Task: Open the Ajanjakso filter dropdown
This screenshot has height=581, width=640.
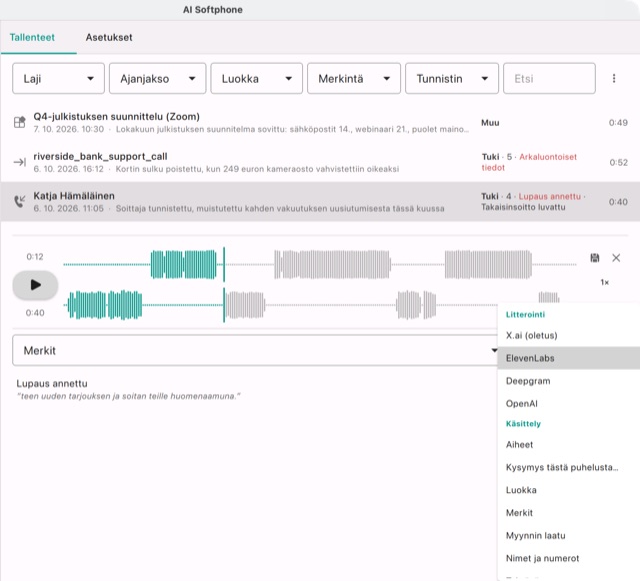Action: pyautogui.click(x=158, y=78)
